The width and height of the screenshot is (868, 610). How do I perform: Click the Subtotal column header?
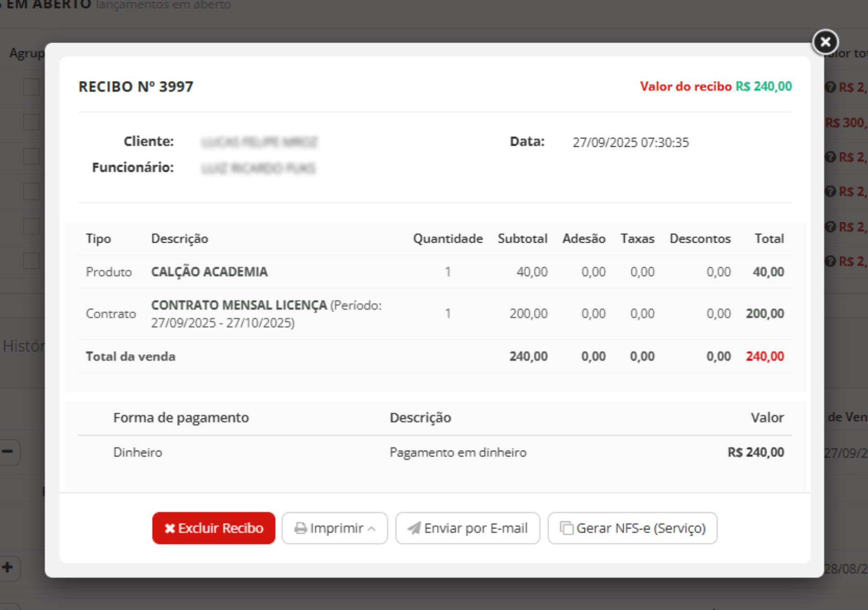(x=522, y=239)
